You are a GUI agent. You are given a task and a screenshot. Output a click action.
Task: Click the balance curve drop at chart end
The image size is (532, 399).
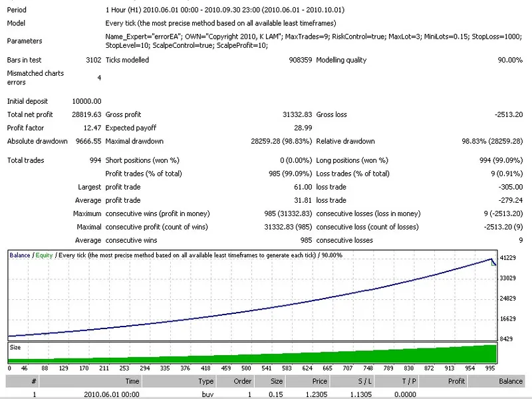tap(493, 262)
